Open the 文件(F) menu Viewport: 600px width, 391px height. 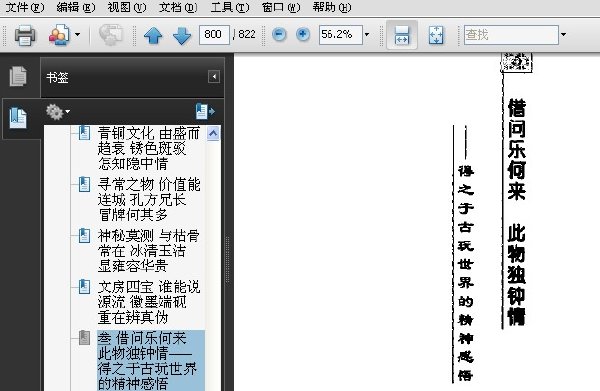pos(25,7)
